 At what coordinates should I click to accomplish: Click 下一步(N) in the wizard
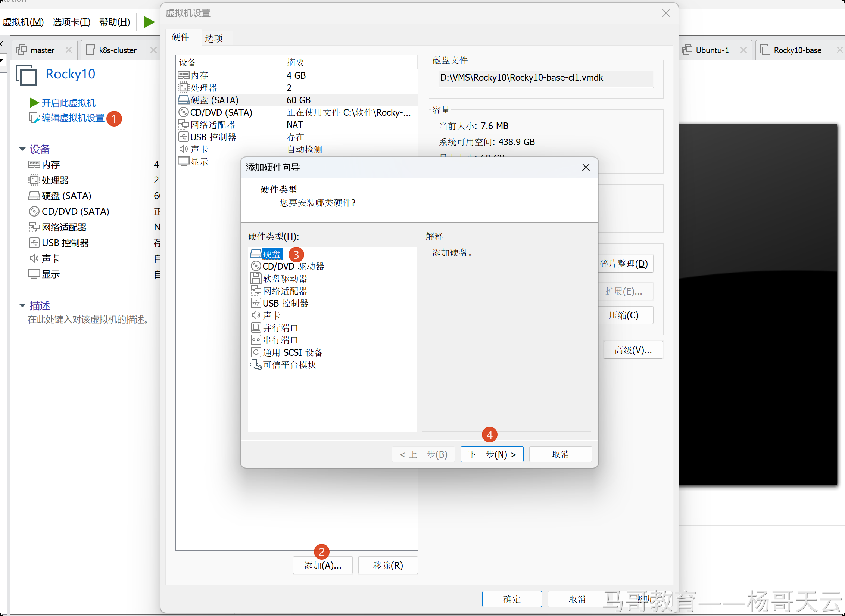pos(492,454)
